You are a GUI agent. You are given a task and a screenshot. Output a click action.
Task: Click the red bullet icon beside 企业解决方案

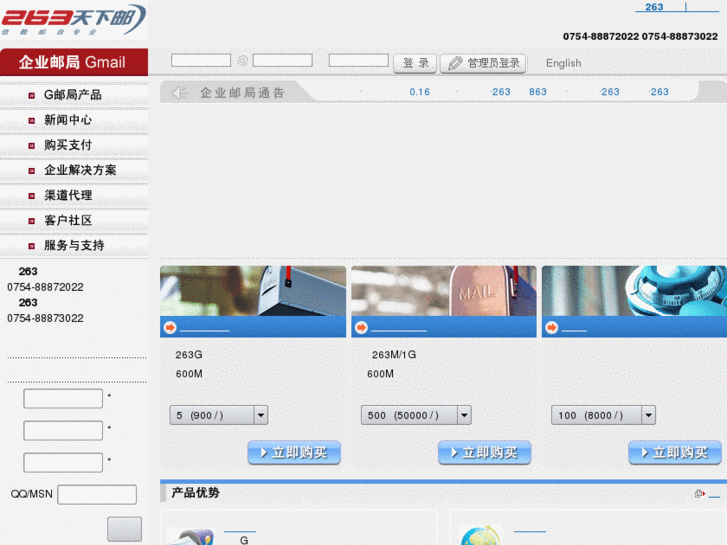click(32, 171)
